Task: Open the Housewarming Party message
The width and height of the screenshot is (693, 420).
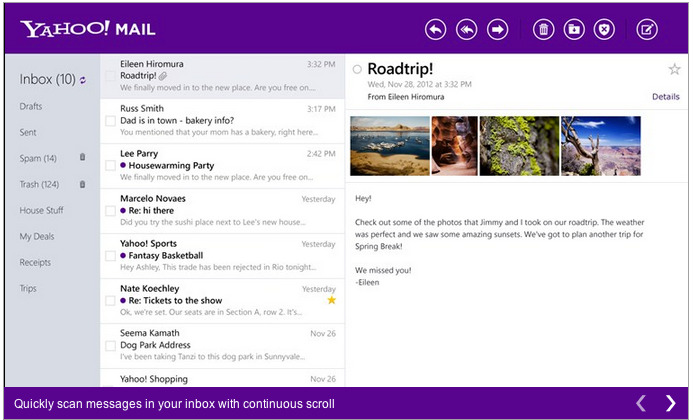Action: click(x=222, y=166)
